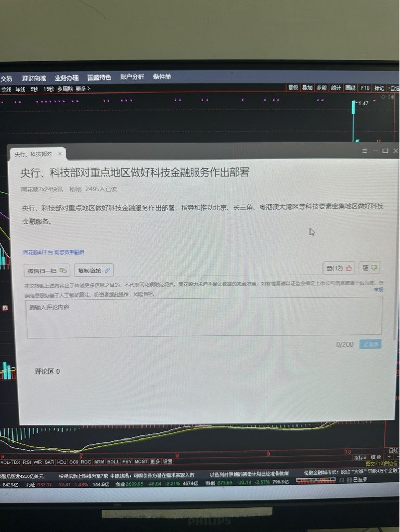Screen dimensions: 400x532
Task: Open the popup window's hamburger menu icon
Action: pyautogui.click(x=364, y=151)
